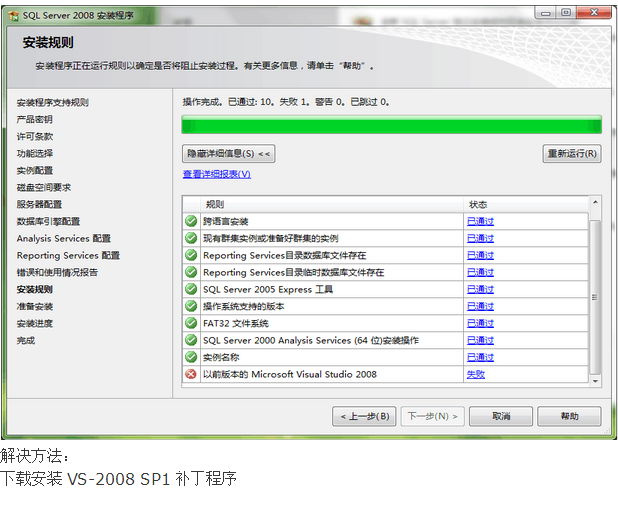
Task: Open 已通过 link for 操作系统支持的版本
Action: (480, 306)
